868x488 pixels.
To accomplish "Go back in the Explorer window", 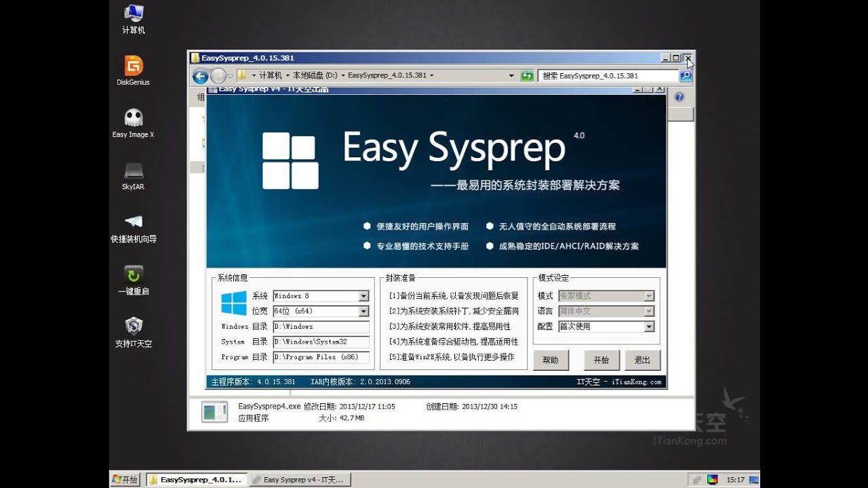I will [200, 76].
